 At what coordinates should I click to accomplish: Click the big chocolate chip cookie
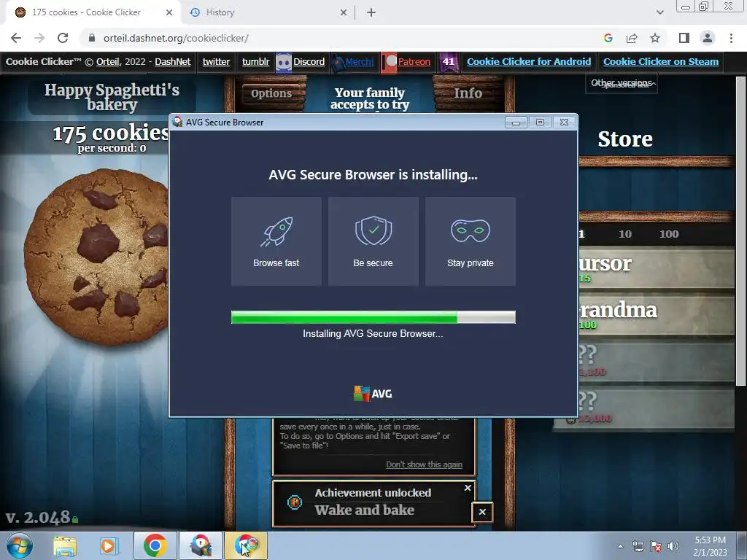coord(97,256)
